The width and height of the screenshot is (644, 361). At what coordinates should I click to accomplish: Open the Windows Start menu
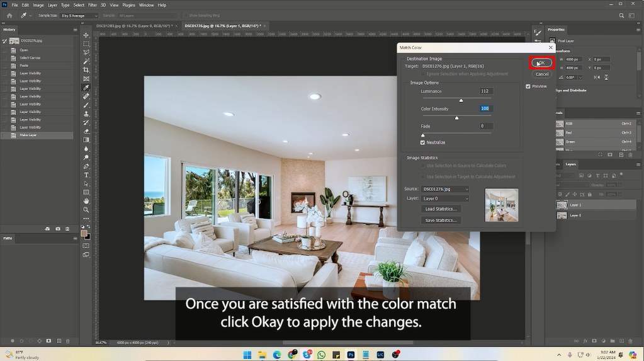click(247, 355)
